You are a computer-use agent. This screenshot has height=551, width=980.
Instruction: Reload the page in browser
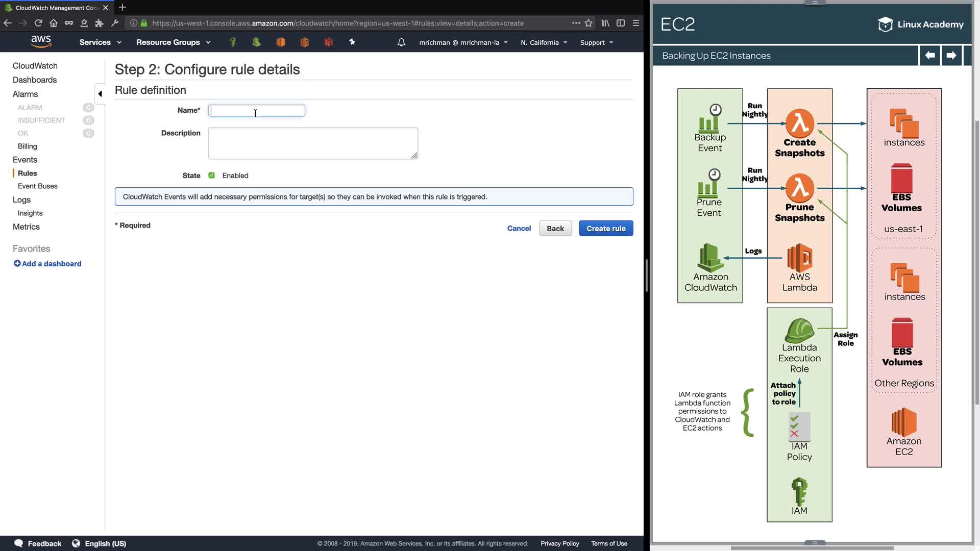pyautogui.click(x=38, y=23)
